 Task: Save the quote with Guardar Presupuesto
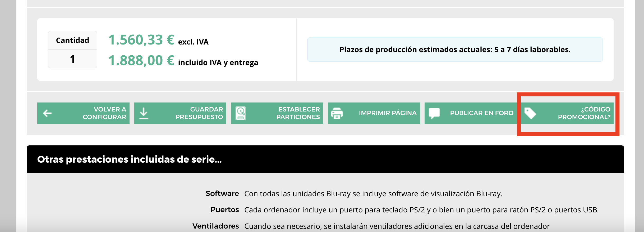click(199, 113)
